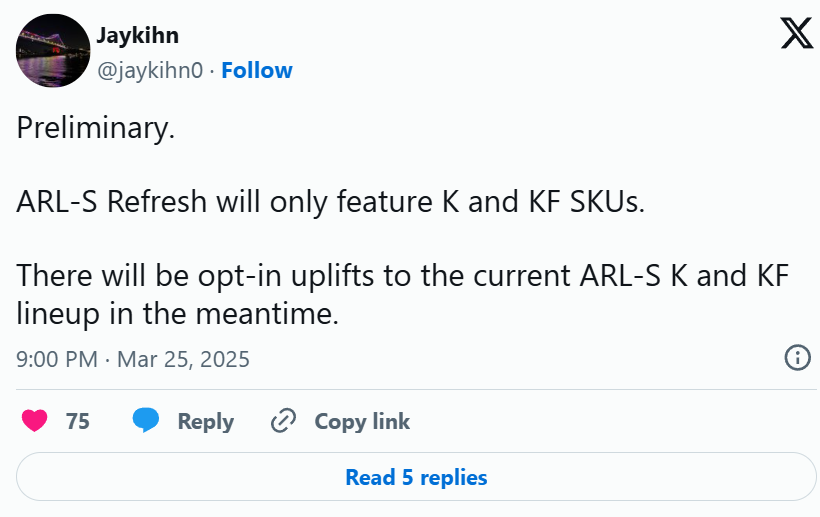Click the opt-in uplifts sentence
820x517 pixels.
(403, 275)
